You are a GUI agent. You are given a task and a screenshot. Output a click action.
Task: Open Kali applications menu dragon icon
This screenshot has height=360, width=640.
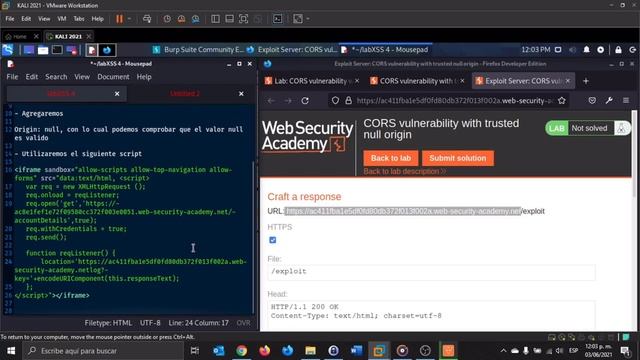click(x=7, y=50)
